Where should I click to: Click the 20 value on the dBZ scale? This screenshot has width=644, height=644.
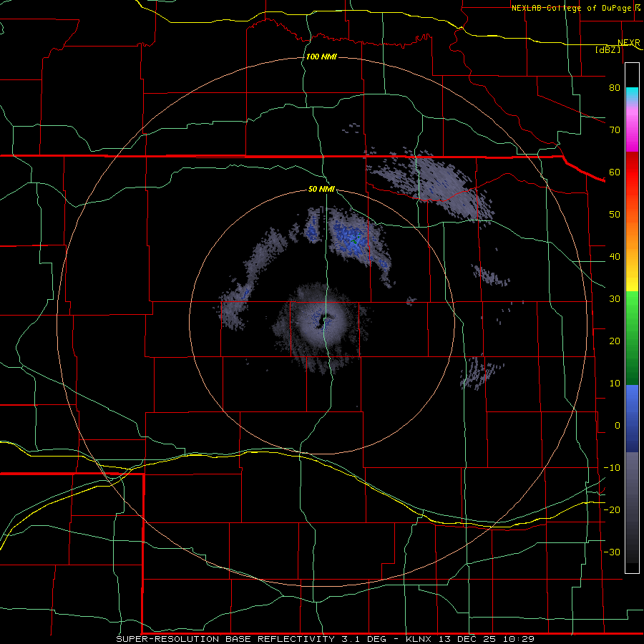(x=615, y=341)
